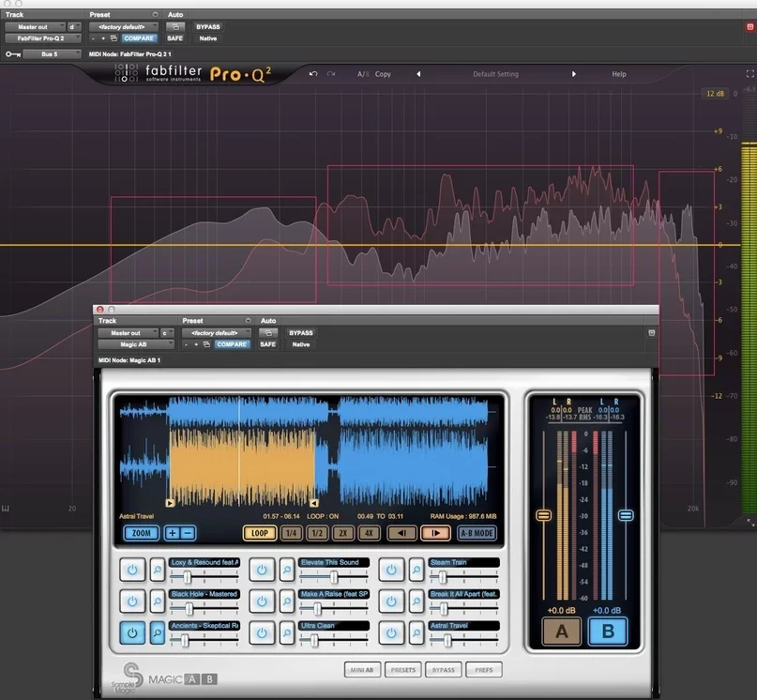
Task: Open insert position 'c' dropdown in Magic AB window
Action: 167,333
